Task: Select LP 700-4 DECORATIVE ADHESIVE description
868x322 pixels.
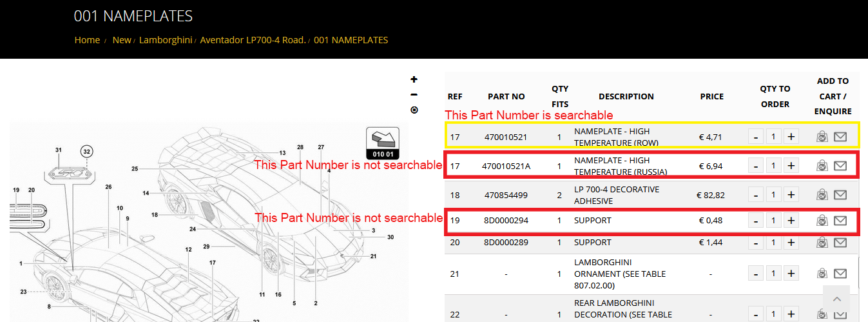Action: click(617, 196)
